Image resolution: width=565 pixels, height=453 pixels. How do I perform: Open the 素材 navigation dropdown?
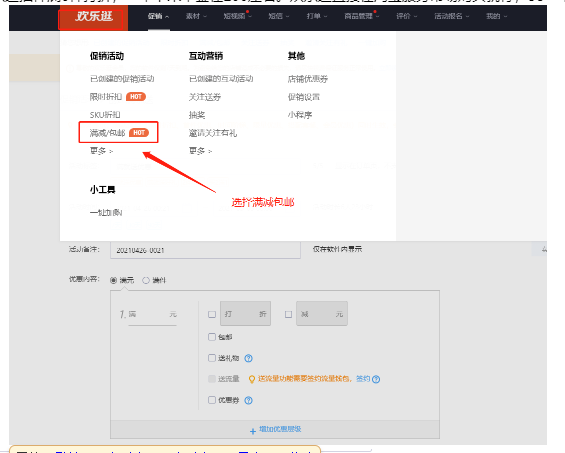pos(196,17)
